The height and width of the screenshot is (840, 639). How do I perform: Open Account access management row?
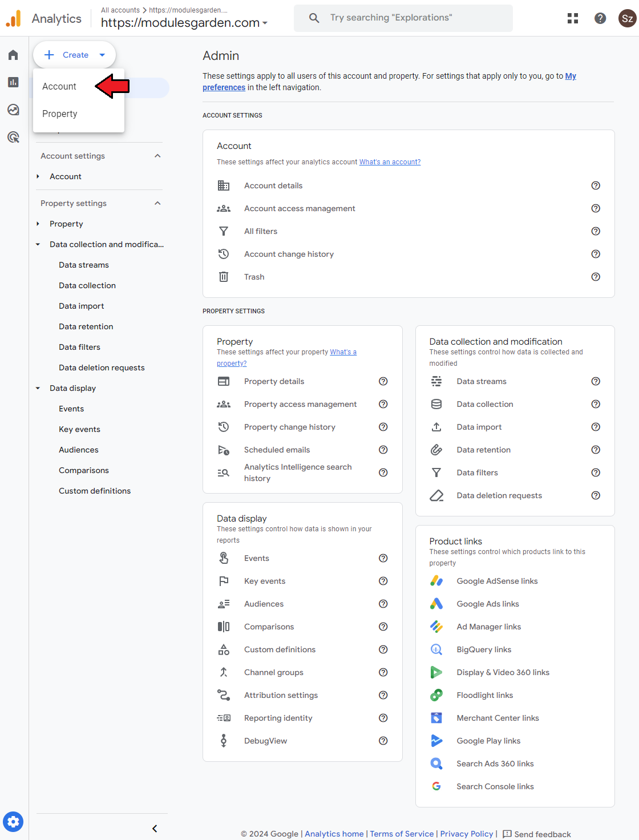tap(409, 208)
